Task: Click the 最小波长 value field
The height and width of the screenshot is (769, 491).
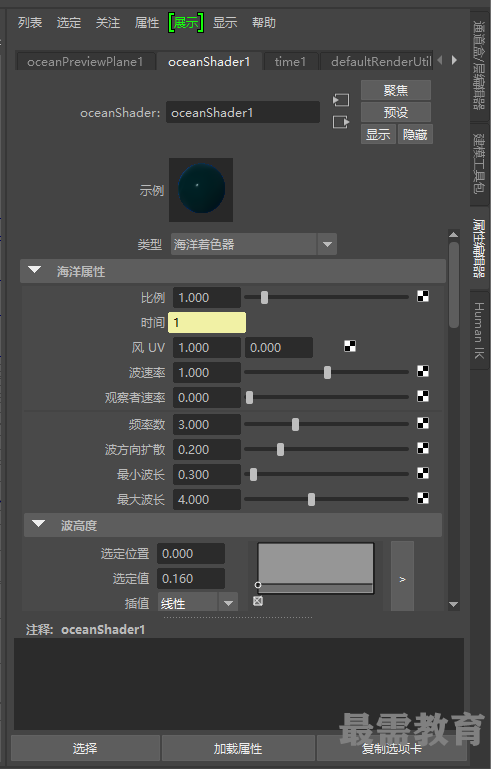Action: (x=207, y=475)
